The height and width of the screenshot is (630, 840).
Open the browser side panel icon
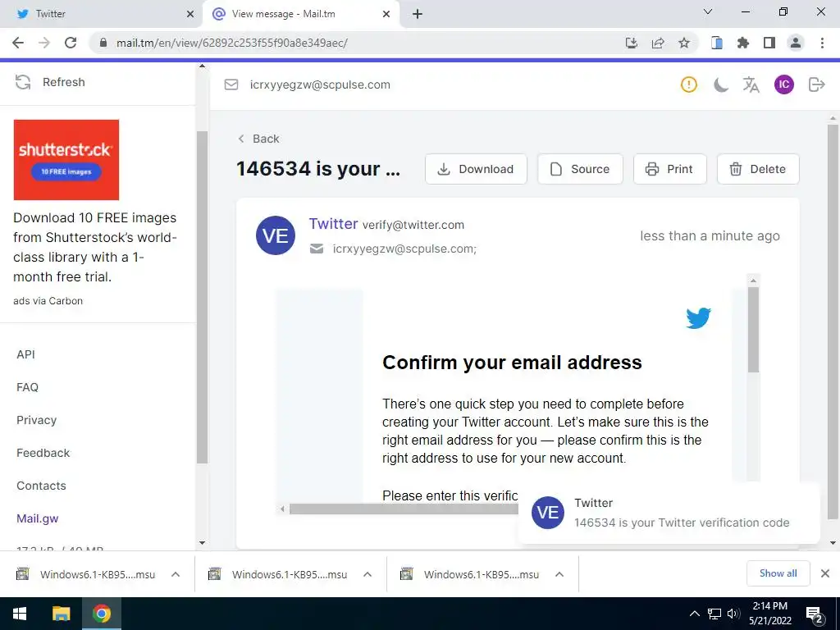point(769,43)
